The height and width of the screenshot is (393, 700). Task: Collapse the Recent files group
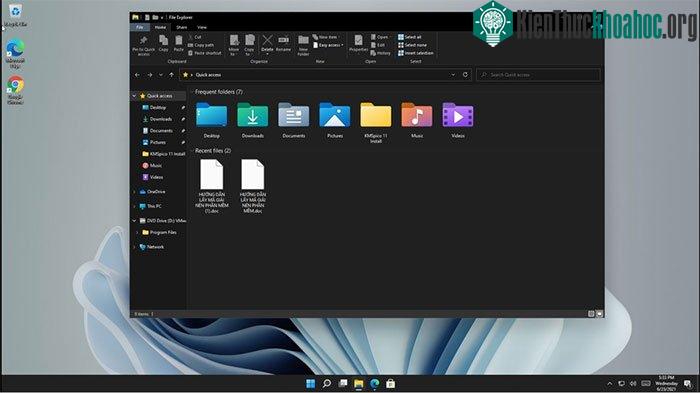[x=192, y=151]
